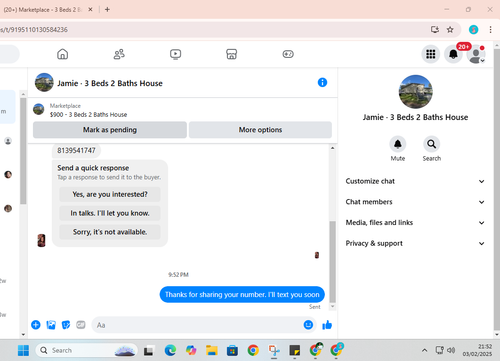500x361 pixels.
Task: Open the Marketplace listing '$900 - 3 Beds 2 Baths House'
Action: [88, 115]
